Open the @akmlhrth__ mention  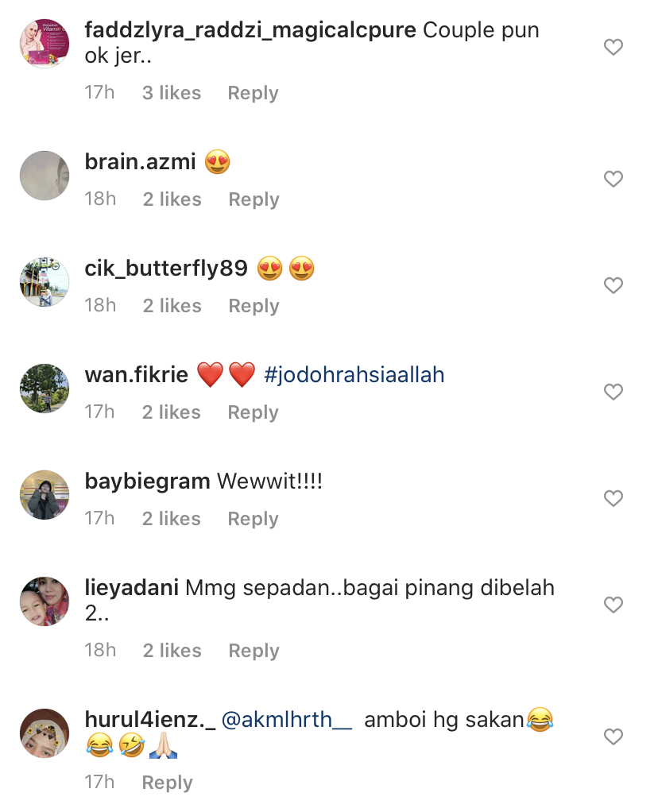287,720
